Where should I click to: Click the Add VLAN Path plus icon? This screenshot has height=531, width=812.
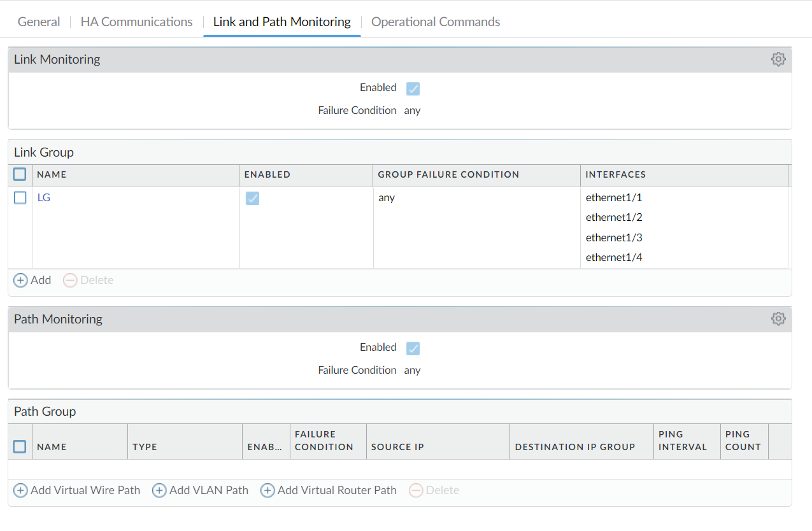[x=159, y=490]
